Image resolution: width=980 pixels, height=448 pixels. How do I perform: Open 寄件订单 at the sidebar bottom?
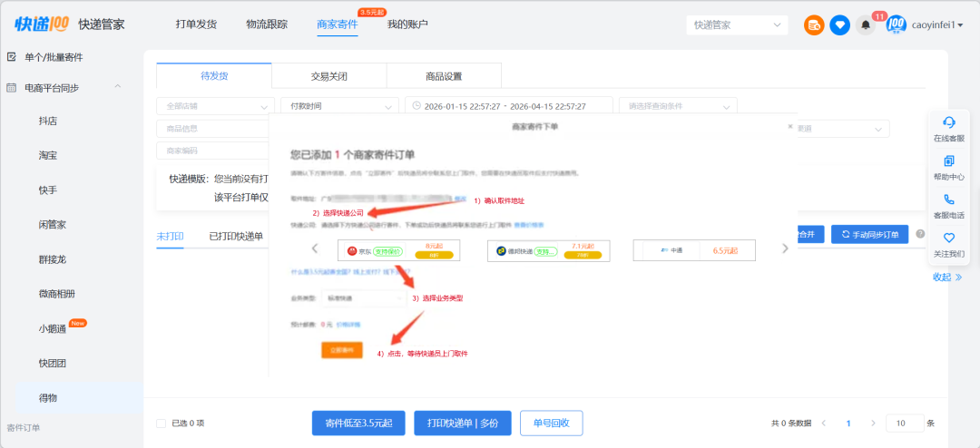point(23,428)
